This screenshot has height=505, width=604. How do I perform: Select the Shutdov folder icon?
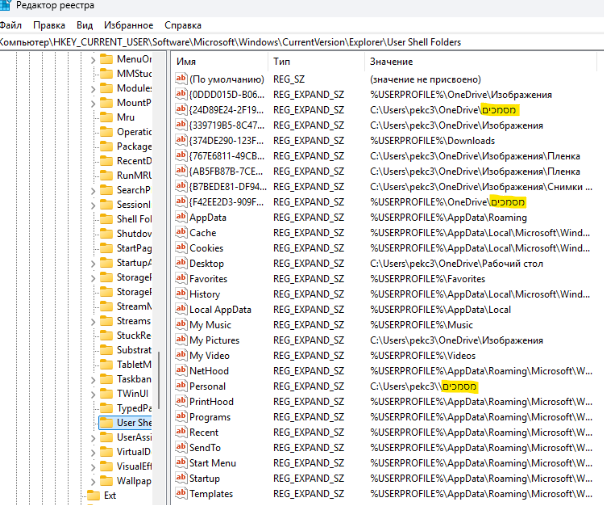[106, 233]
